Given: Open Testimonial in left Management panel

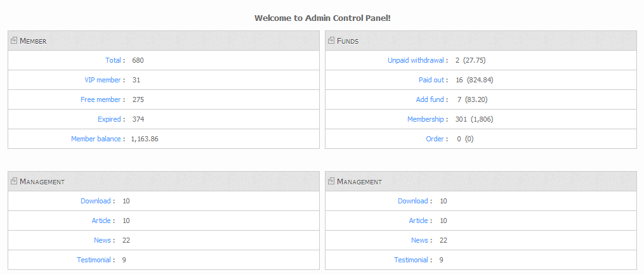Looking at the screenshot, I should pos(94,260).
